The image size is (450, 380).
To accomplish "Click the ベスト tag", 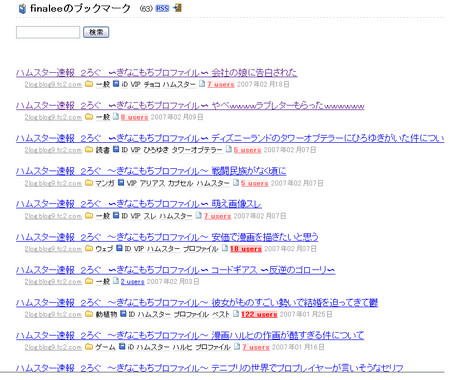I will [221, 314].
